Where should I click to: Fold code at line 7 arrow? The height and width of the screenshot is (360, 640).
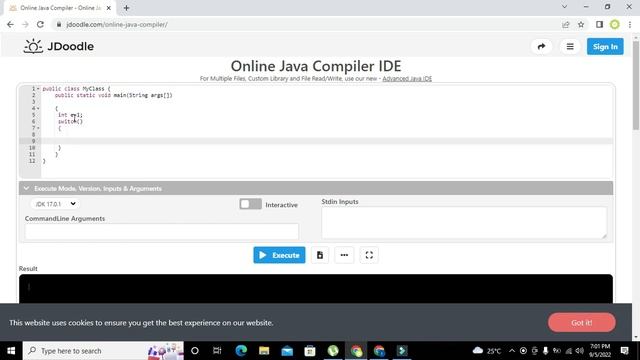38,128
